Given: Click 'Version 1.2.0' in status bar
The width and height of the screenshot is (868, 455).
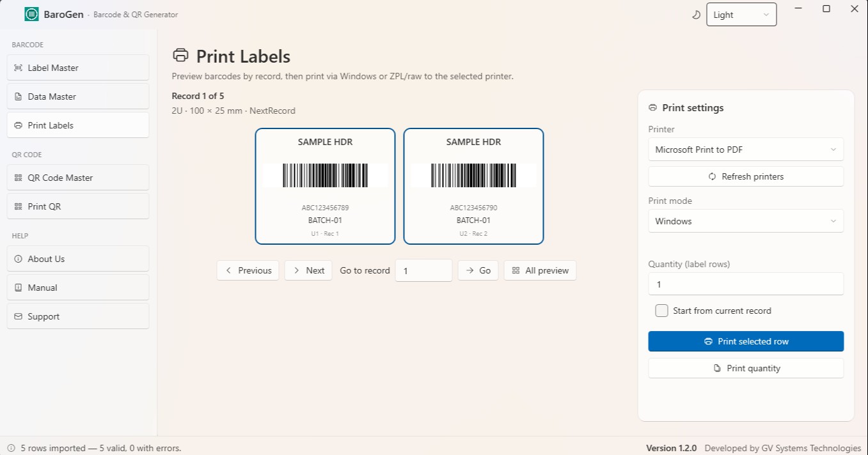Looking at the screenshot, I should [671, 448].
